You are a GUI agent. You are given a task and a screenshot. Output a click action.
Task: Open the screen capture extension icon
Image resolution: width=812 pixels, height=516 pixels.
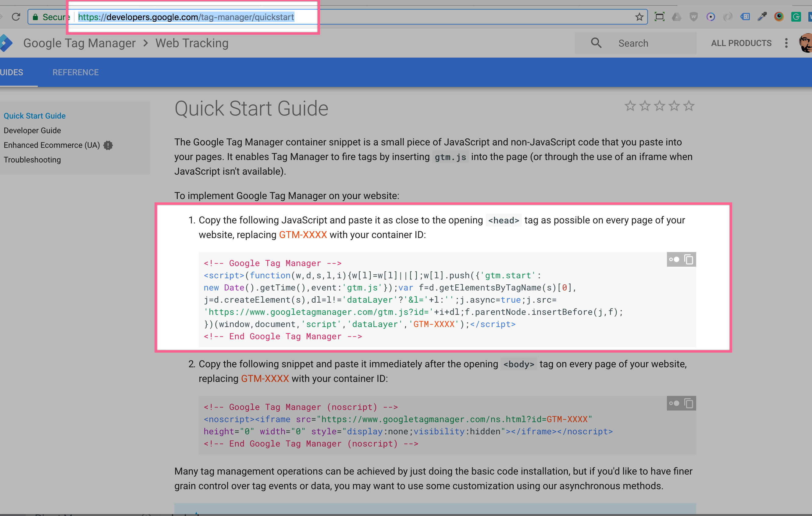[659, 17]
